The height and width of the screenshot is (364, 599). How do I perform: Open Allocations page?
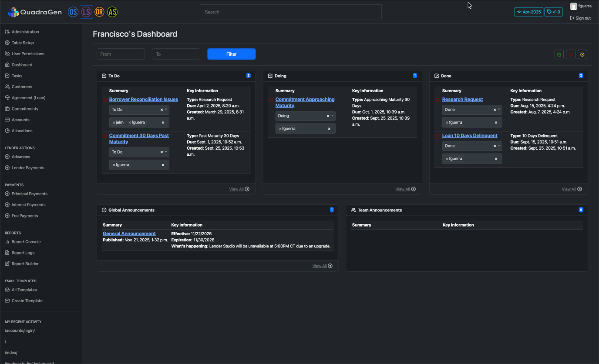(x=22, y=131)
